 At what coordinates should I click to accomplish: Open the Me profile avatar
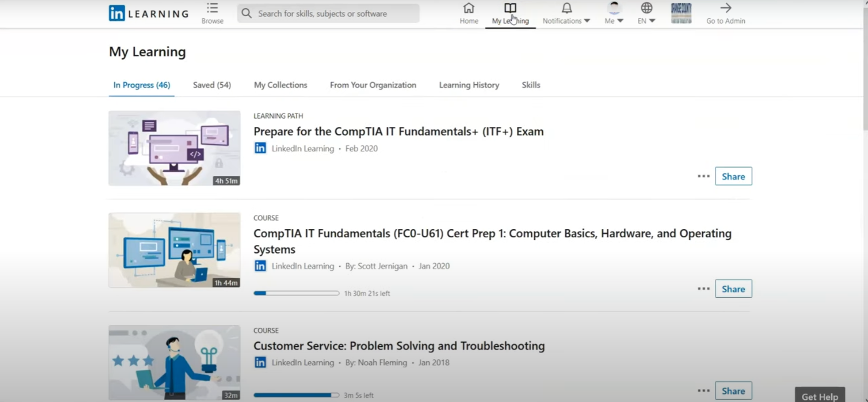tap(614, 8)
